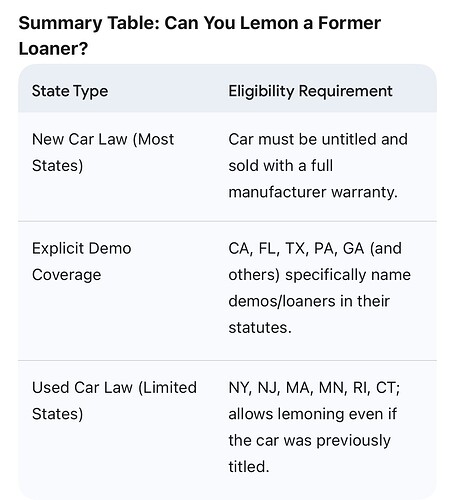Select the State Type column header
This screenshot has height=500, width=455.
tap(70, 91)
